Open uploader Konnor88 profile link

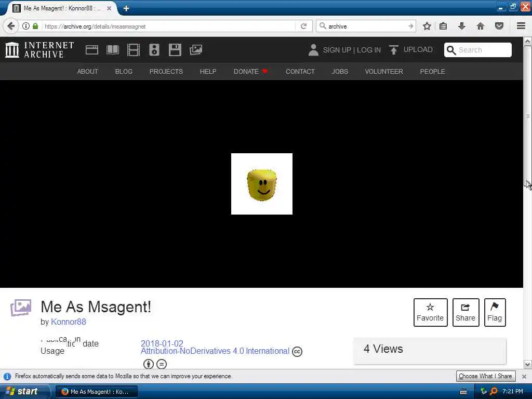pyautogui.click(x=69, y=322)
